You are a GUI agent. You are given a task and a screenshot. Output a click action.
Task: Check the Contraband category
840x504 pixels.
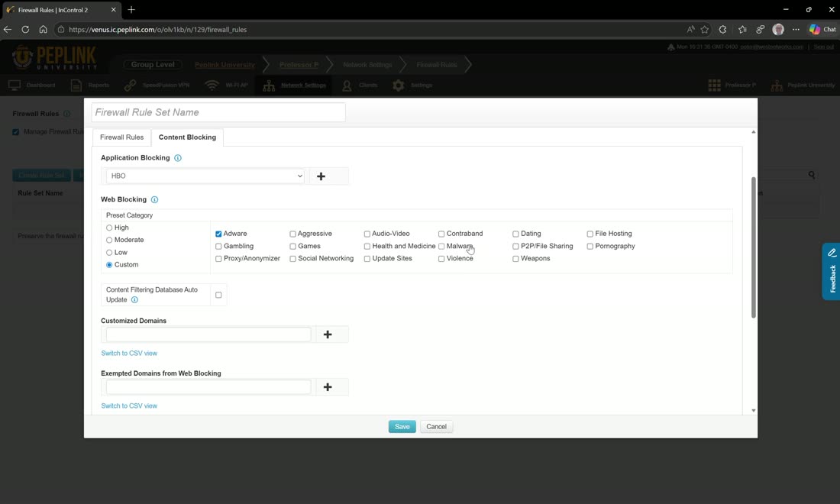(x=441, y=234)
